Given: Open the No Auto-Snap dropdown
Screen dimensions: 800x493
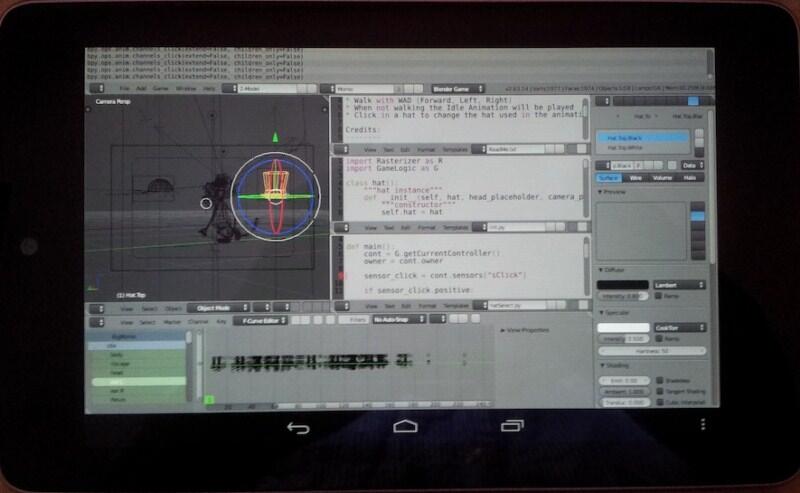Looking at the screenshot, I should click(x=399, y=319).
